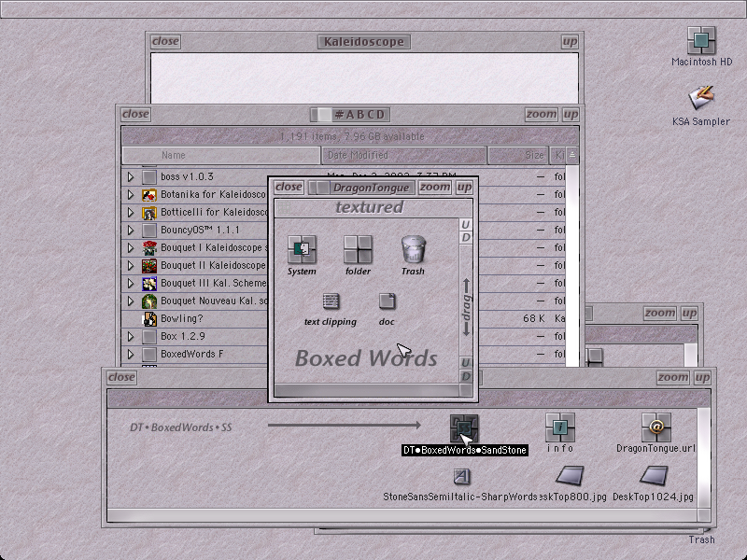Viewport: 747px width, 560px height.
Task: Open the KSA Sampler desktop icon
Action: coord(701,98)
